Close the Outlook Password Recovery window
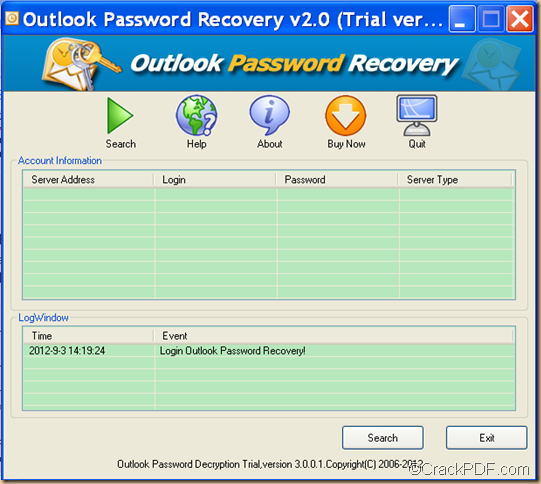The height and width of the screenshot is (484, 541). click(x=520, y=19)
